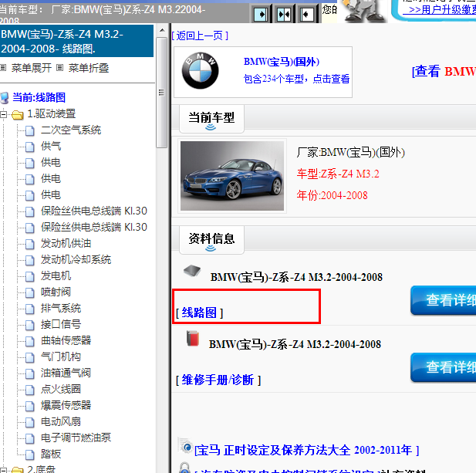Viewport: 476px width, 473px height.
Task: Click the page icon beside 二次空气系统
Action: pos(30,130)
